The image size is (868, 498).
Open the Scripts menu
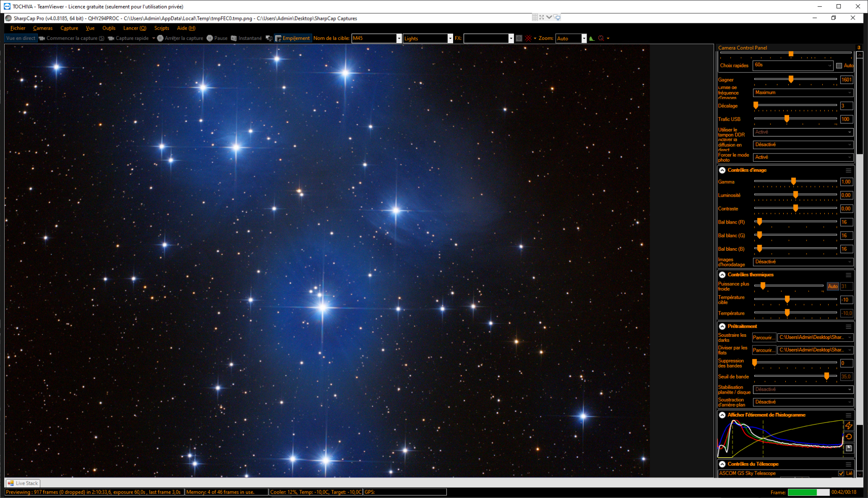[x=161, y=28]
